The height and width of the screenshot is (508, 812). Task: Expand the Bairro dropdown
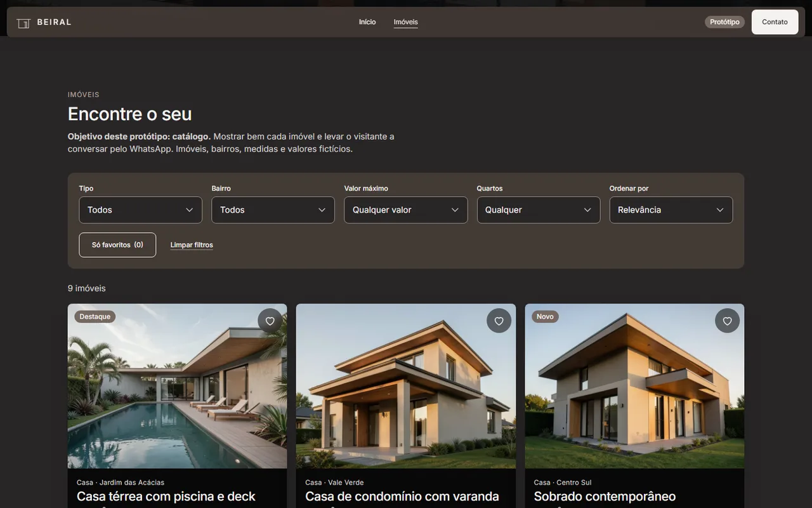coord(273,210)
